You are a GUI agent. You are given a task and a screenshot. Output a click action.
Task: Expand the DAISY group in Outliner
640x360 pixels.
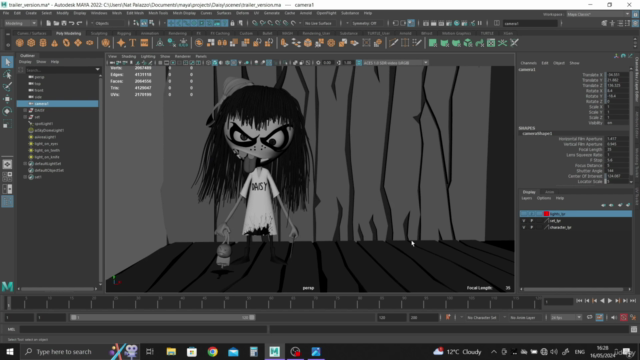(x=25, y=110)
